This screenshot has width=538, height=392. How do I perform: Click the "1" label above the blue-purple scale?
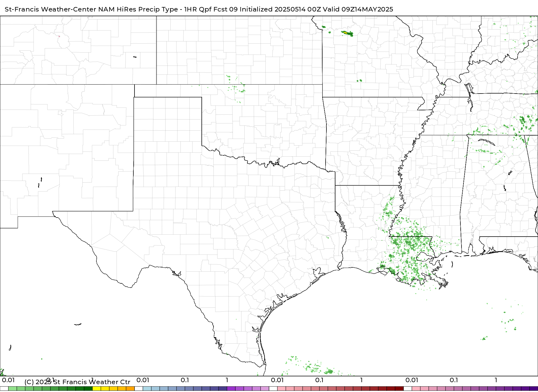tap(227, 380)
